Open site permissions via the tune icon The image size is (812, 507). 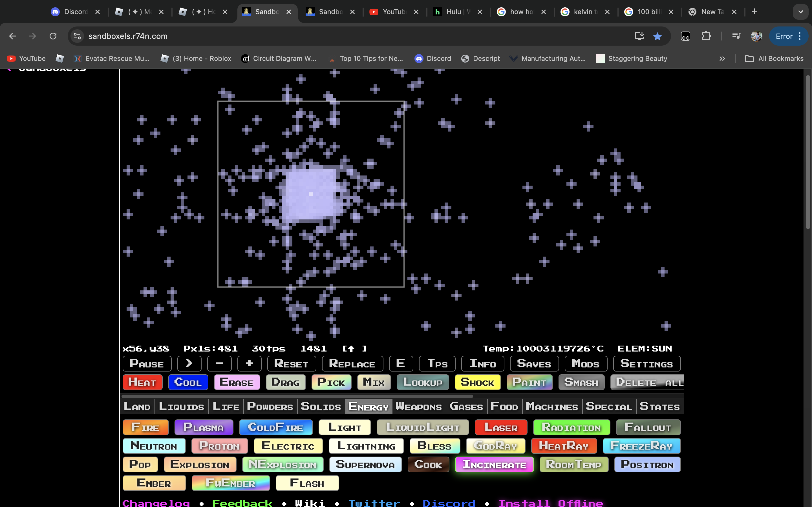(x=77, y=36)
